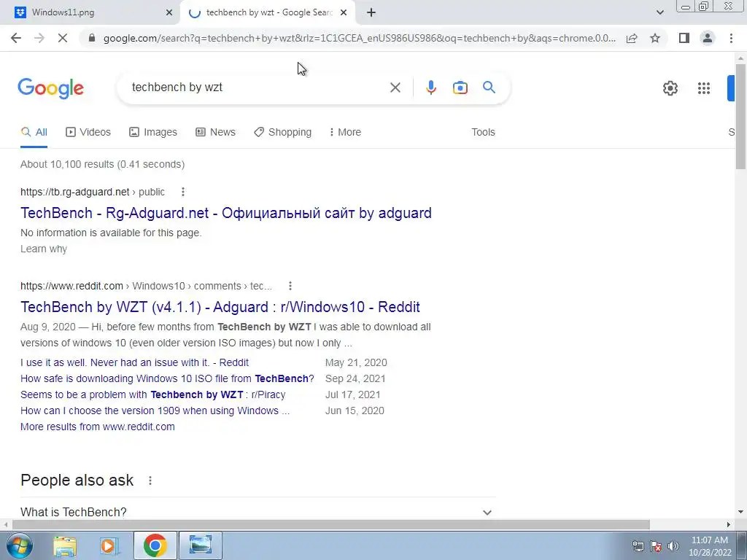Viewport: 747px width, 560px height.
Task: Start voice search with the microphone icon
Action: pyautogui.click(x=430, y=87)
